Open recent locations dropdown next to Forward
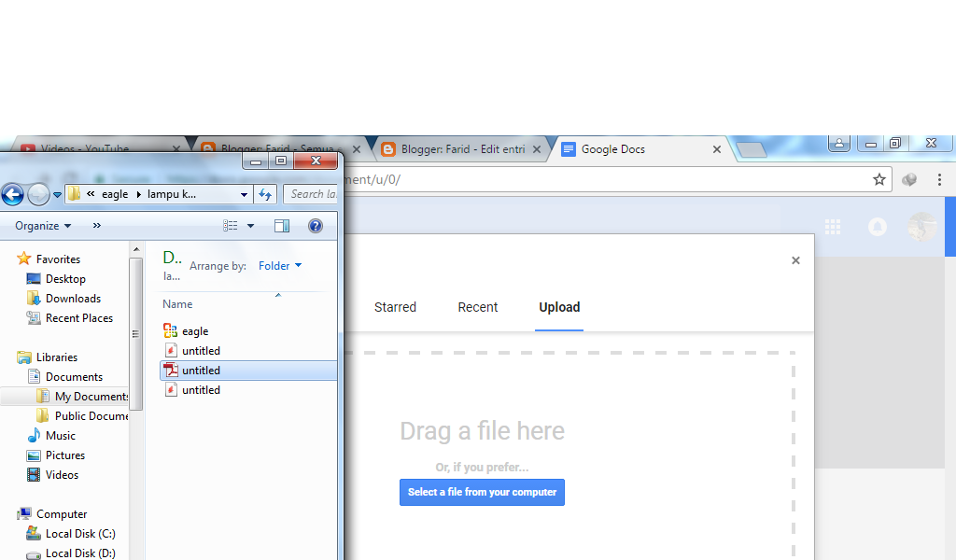956x560 pixels. (57, 194)
